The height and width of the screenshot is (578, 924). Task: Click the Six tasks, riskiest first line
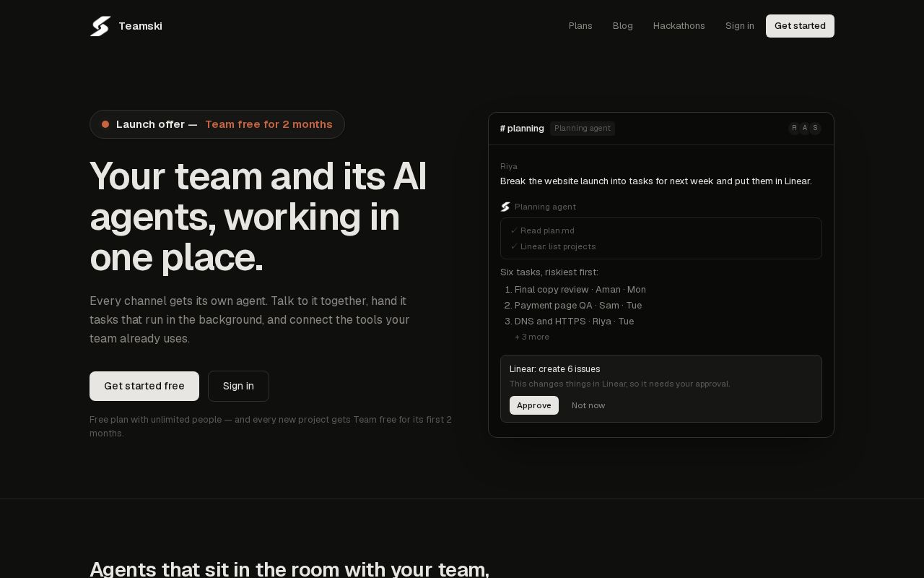[x=549, y=272]
